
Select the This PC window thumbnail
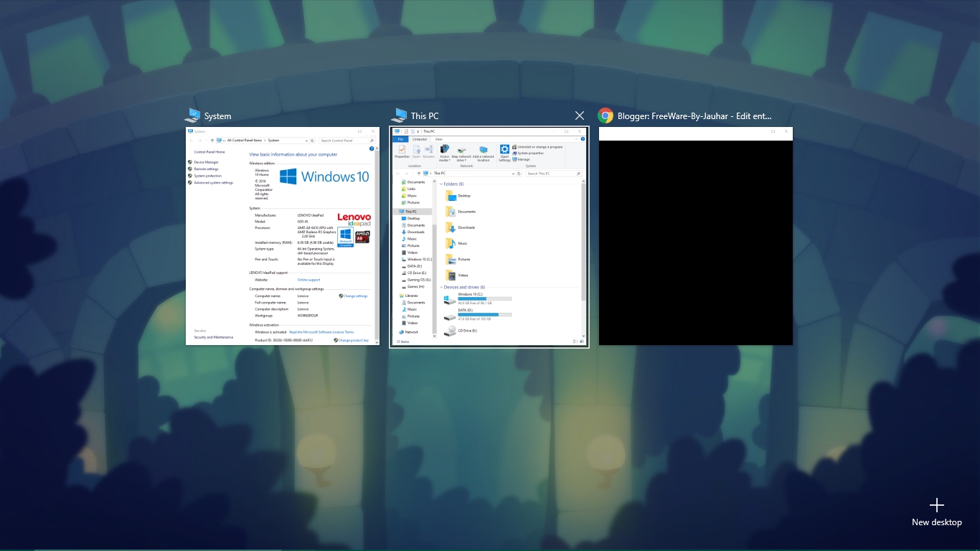pos(489,237)
